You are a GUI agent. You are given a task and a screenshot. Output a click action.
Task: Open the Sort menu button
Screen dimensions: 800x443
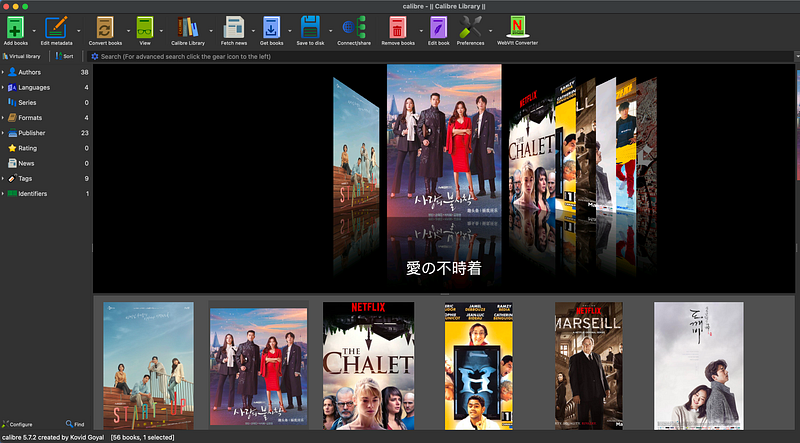coord(65,56)
